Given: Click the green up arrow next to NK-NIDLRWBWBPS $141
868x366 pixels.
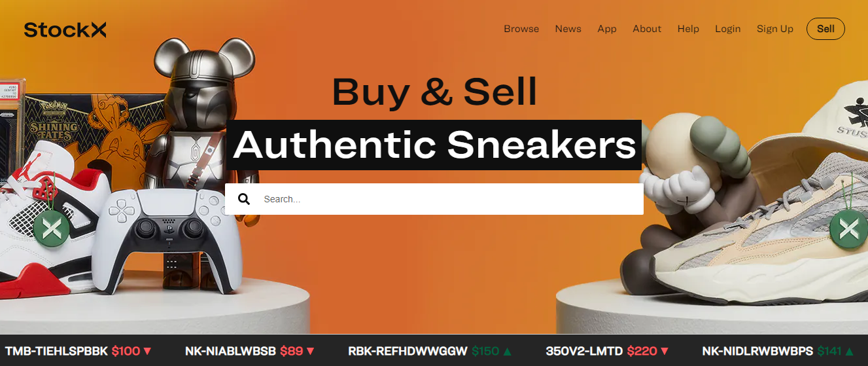Looking at the screenshot, I should tap(850, 352).
